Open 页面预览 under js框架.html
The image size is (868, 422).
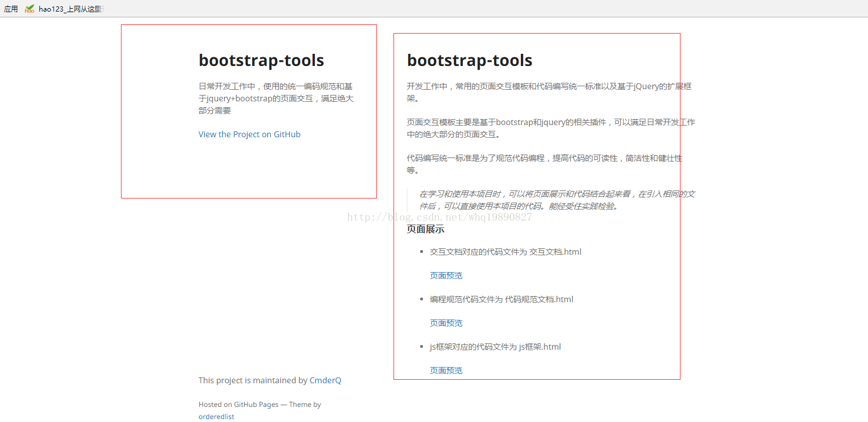[x=446, y=370]
